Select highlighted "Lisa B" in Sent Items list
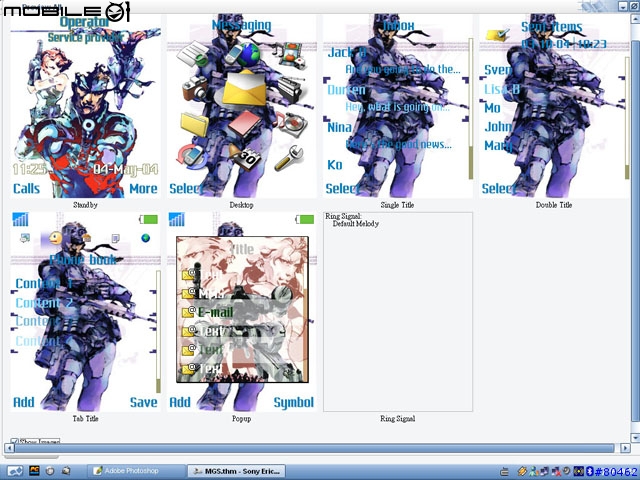This screenshot has width=640, height=480. coord(502,89)
